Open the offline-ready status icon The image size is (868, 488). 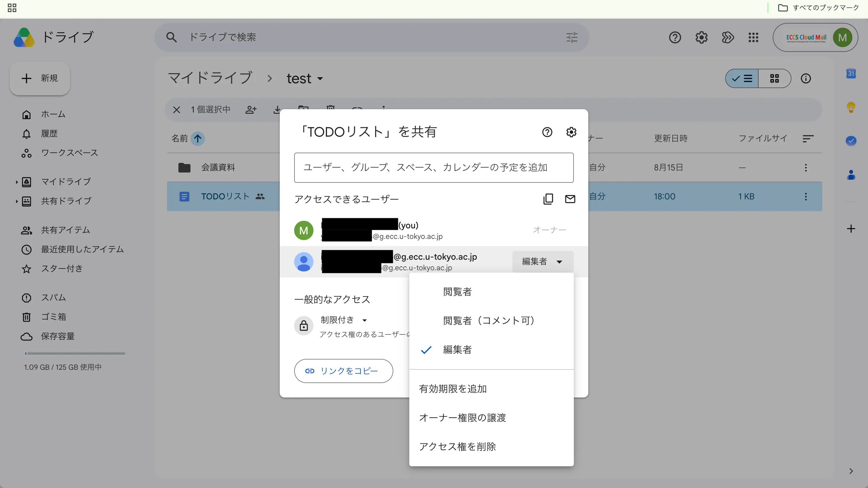click(x=728, y=37)
